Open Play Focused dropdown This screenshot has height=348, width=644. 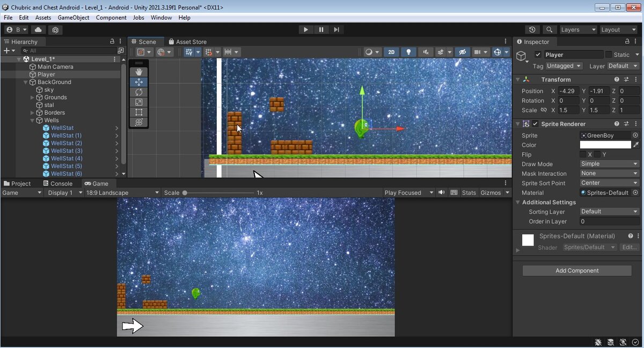(408, 192)
